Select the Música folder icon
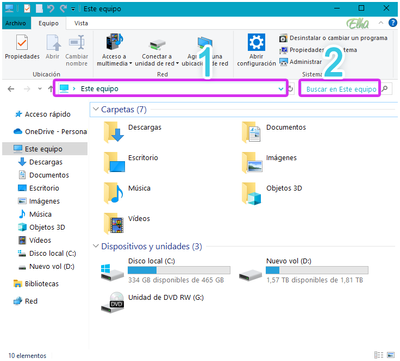 pos(114,193)
